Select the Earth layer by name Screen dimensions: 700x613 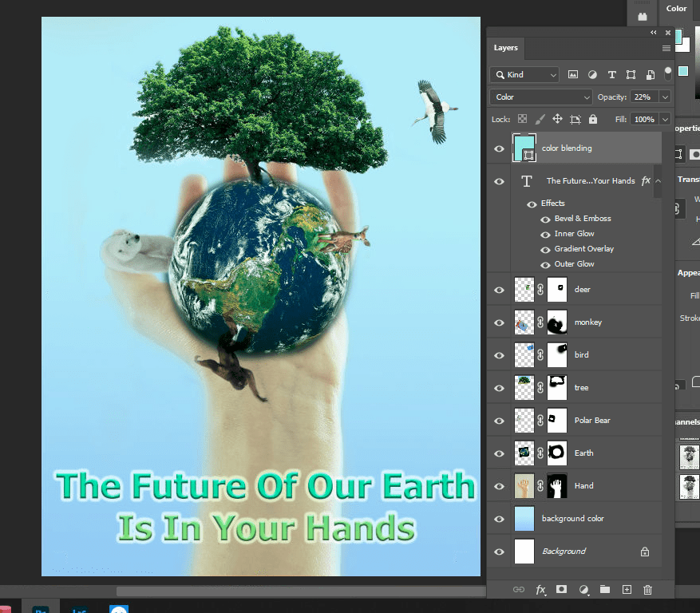click(583, 453)
